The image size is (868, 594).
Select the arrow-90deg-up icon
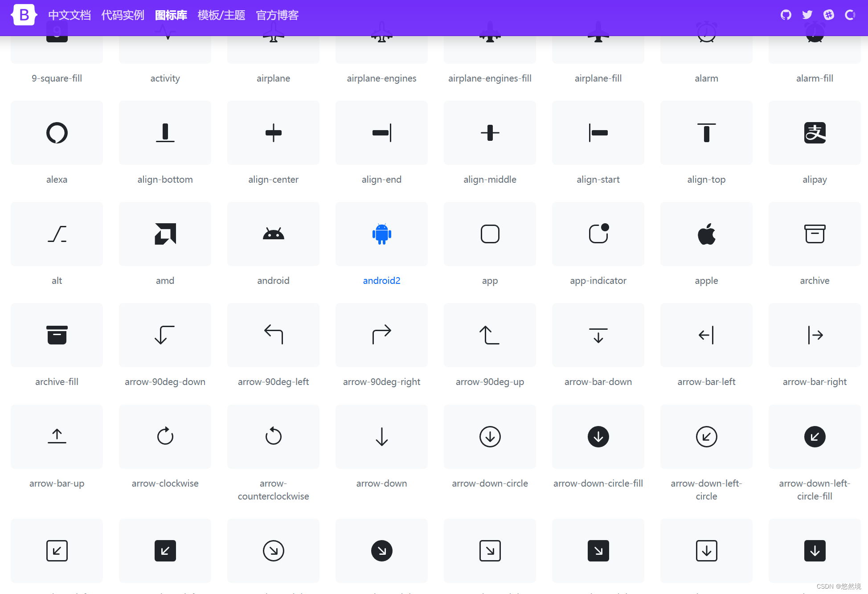click(490, 335)
